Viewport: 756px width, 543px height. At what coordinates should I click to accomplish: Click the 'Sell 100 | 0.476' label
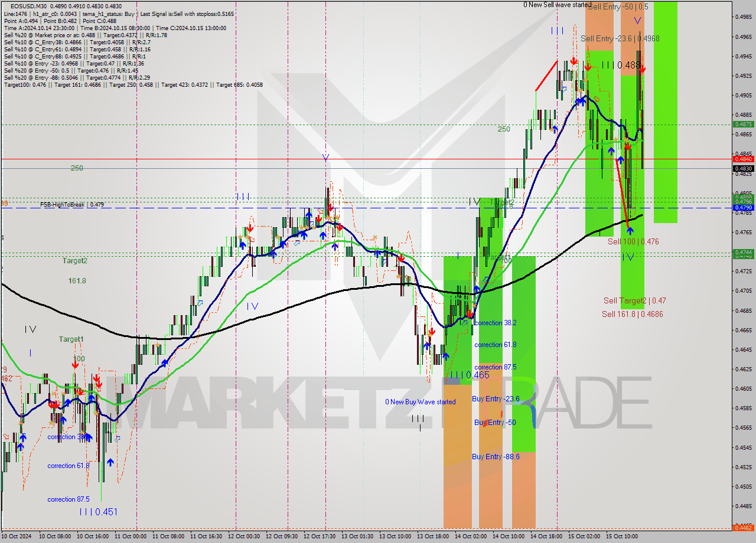point(633,241)
